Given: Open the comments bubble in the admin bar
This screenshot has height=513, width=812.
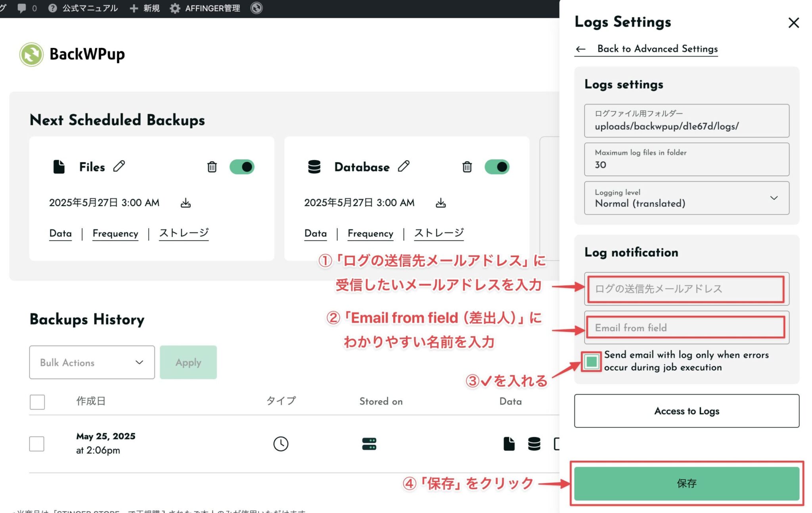Looking at the screenshot, I should [x=23, y=8].
